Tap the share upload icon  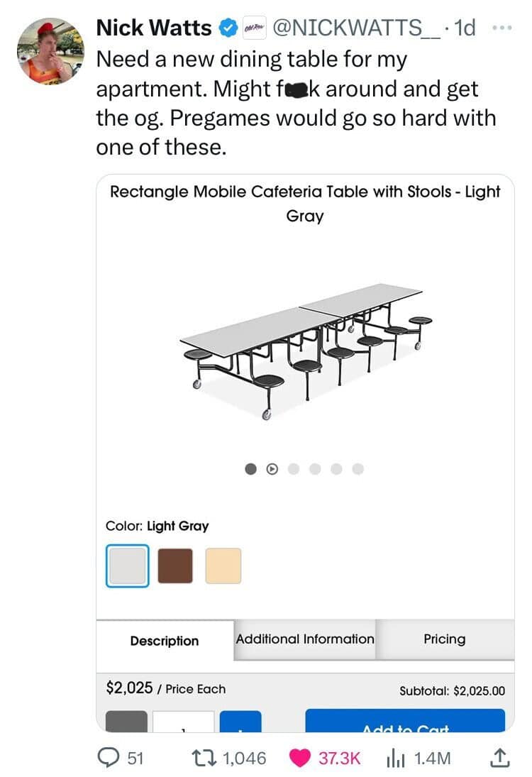pos(499,757)
